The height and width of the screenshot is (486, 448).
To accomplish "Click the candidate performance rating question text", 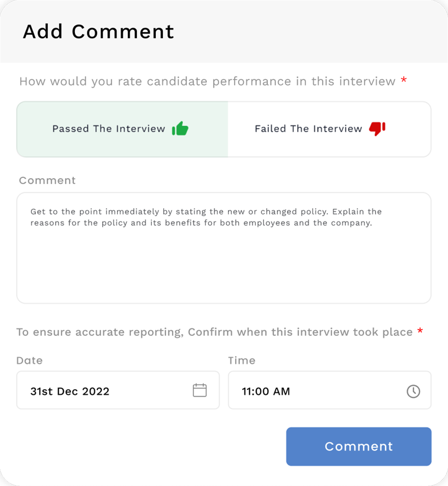I will (x=207, y=82).
